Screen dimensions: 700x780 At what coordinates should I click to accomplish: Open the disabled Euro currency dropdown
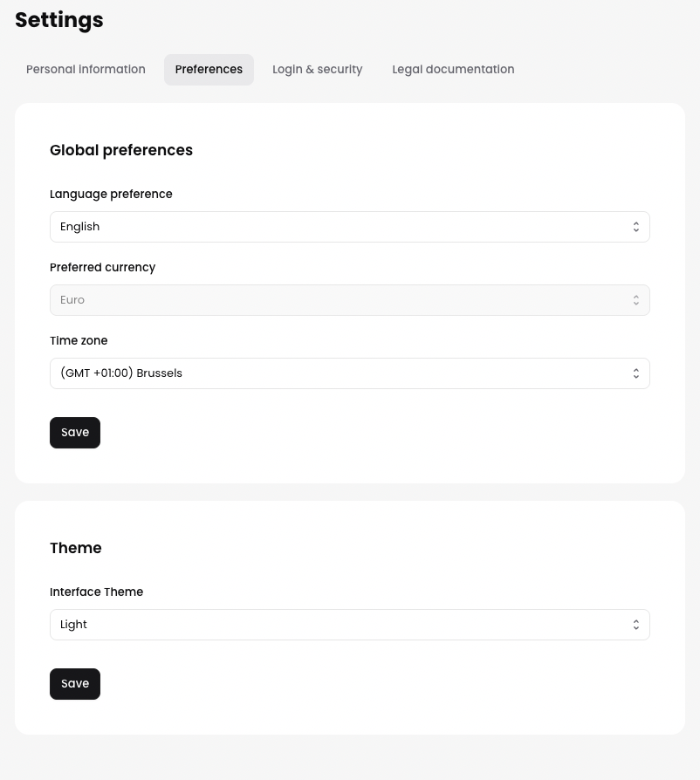(349, 300)
